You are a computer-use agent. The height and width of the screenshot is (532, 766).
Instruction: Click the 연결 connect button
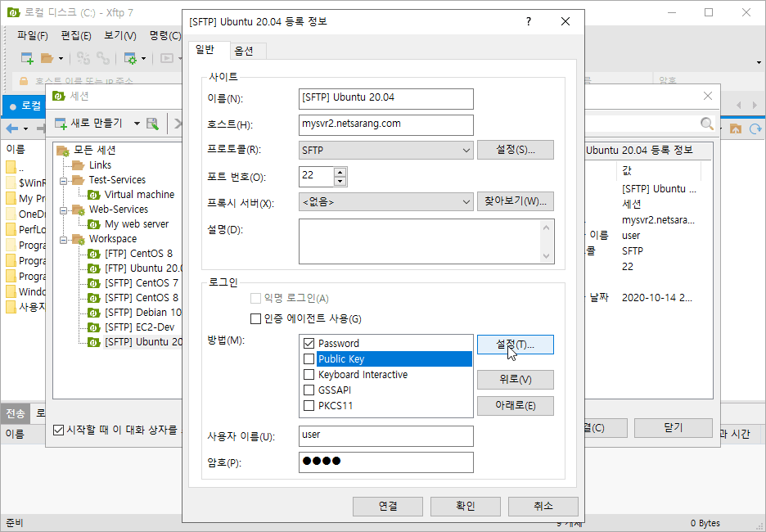tap(388, 506)
